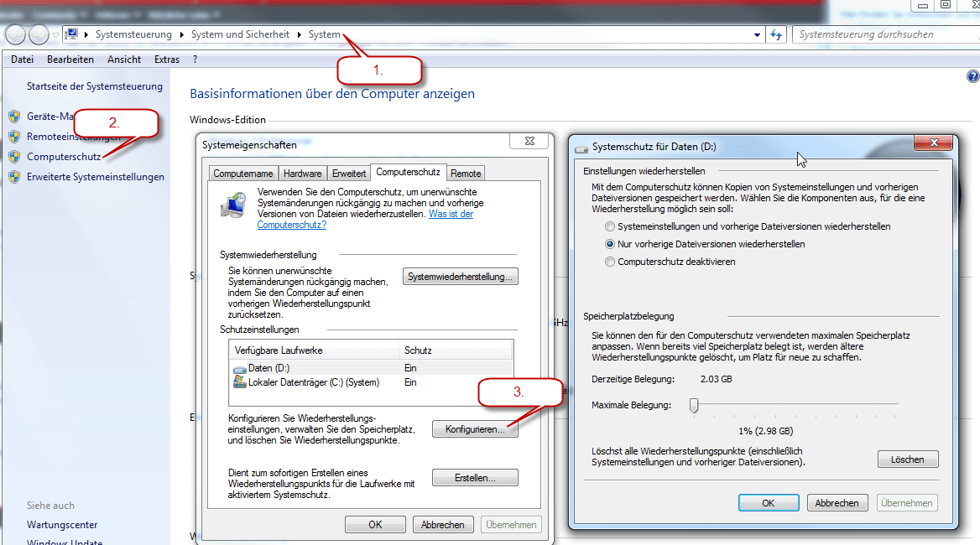Confirm Systemeigenschaften with OK
The width and height of the screenshot is (980, 545).
point(375,524)
